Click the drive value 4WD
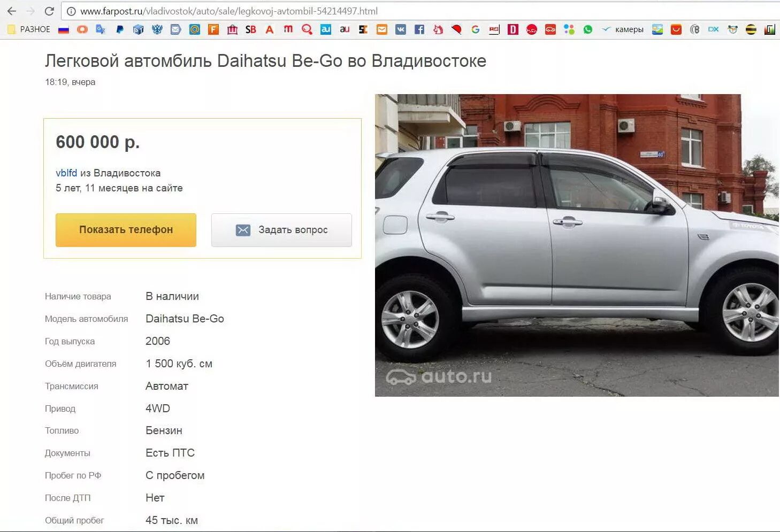The width and height of the screenshot is (780, 532). (x=158, y=408)
